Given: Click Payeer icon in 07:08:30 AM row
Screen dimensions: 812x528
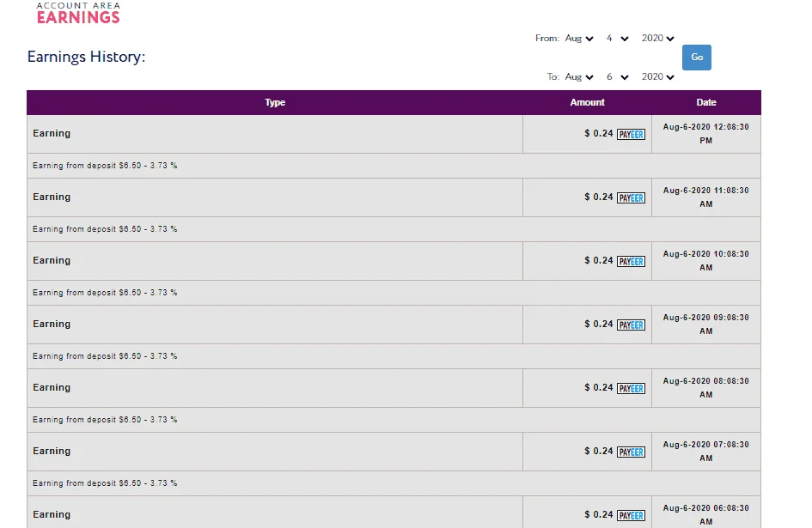Looking at the screenshot, I should coord(631,452).
